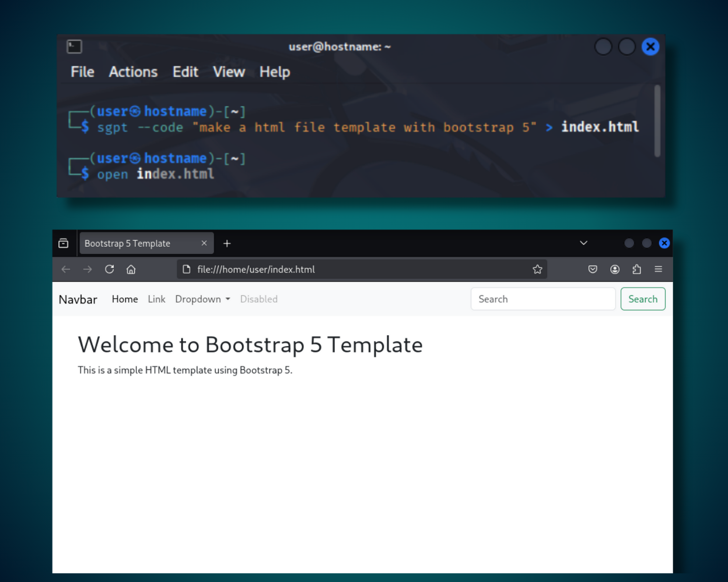Screen dimensions: 728x582
Task: Open a new browser tab with the plus button
Action: (x=227, y=243)
